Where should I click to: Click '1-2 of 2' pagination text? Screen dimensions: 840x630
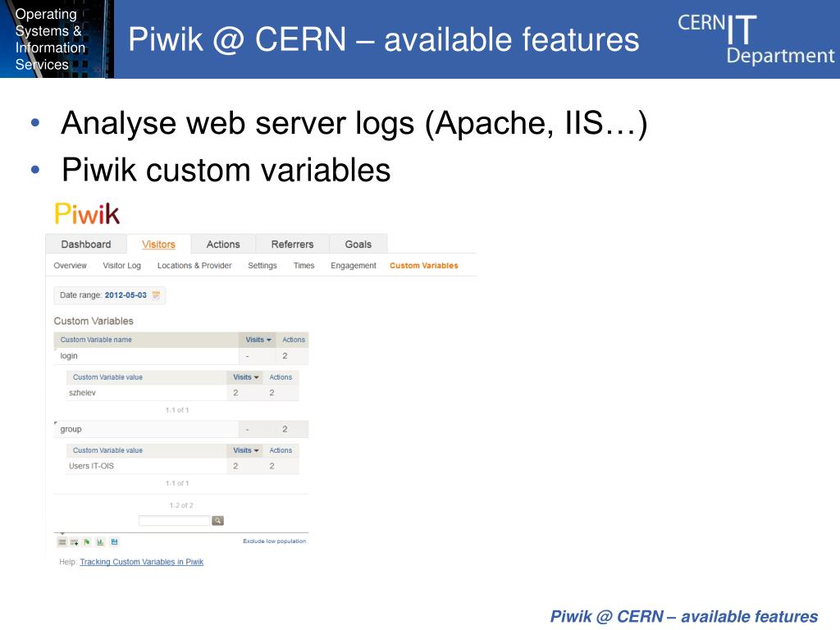pos(181,505)
